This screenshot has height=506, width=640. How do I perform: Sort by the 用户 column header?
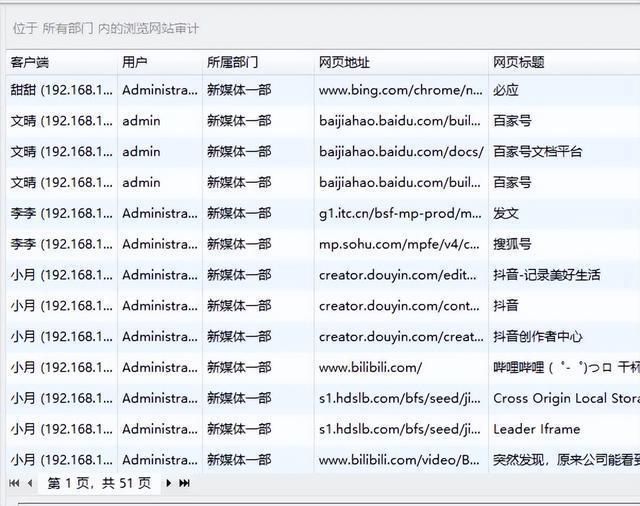click(160, 62)
